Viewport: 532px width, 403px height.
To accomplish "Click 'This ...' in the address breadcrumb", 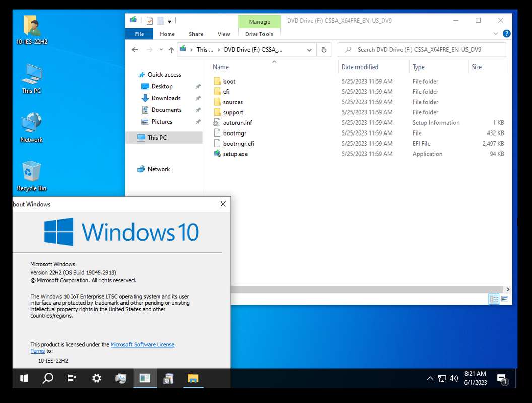I will click(205, 50).
